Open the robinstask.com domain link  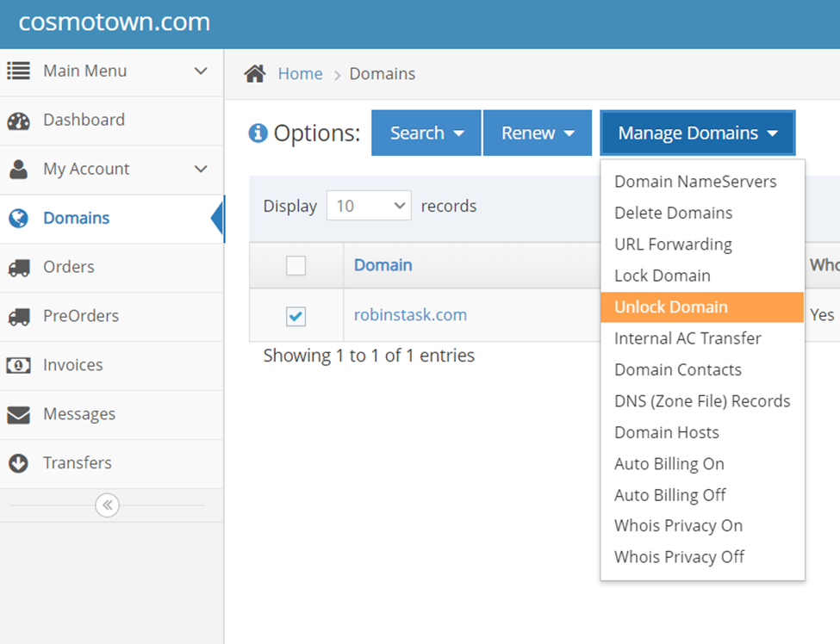[410, 315]
